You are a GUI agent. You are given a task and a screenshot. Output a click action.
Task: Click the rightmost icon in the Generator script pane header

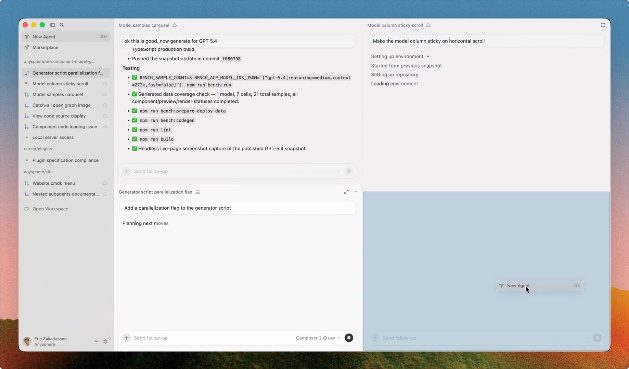click(355, 192)
